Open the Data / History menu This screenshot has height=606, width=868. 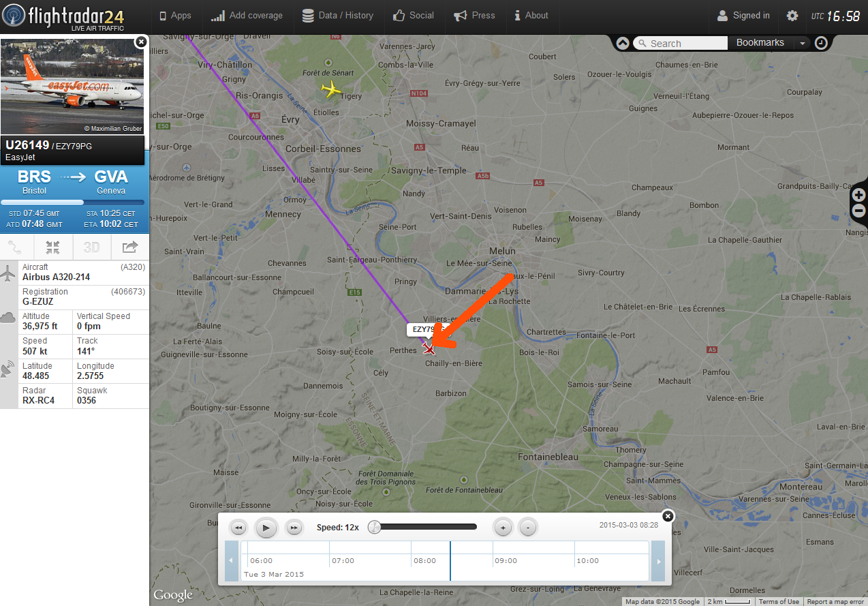pos(338,16)
